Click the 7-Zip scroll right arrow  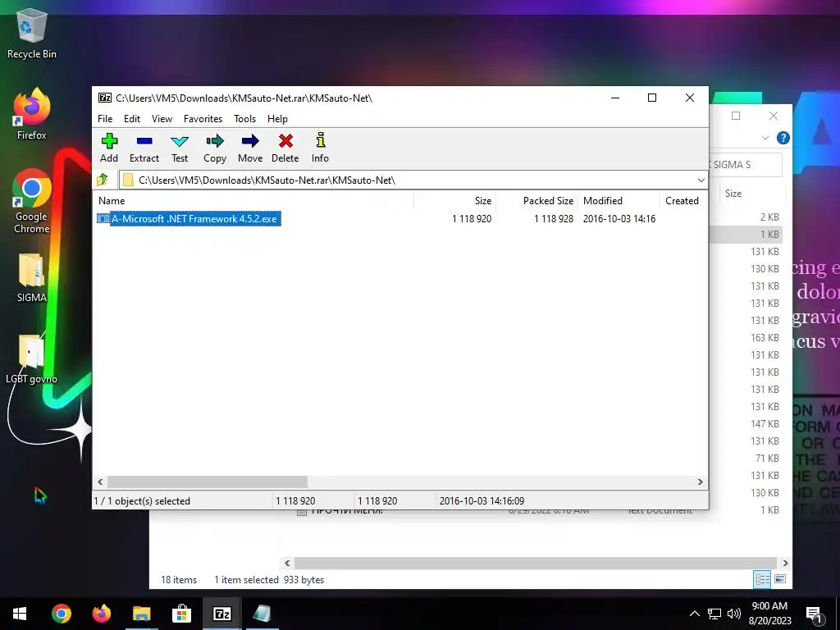point(700,482)
